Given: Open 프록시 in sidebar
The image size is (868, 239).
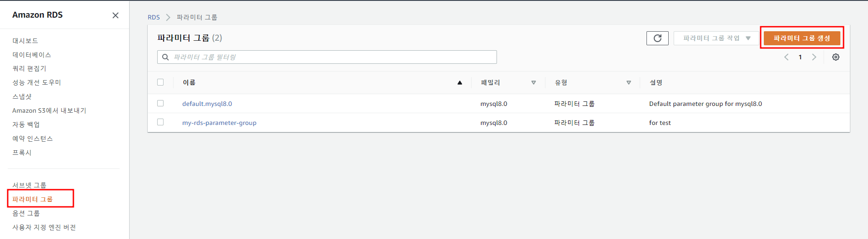Looking at the screenshot, I should [x=22, y=153].
